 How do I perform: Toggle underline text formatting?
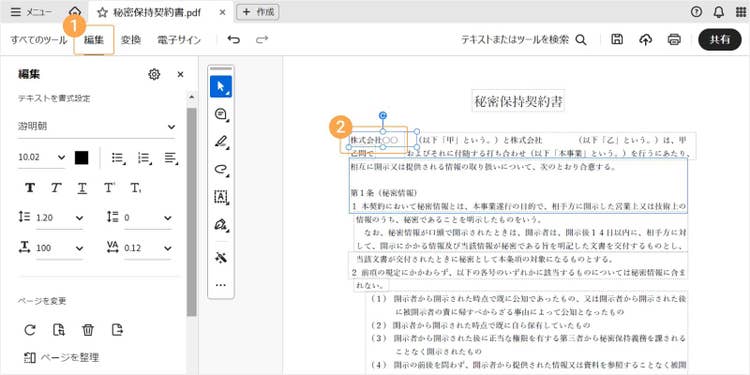coord(83,188)
